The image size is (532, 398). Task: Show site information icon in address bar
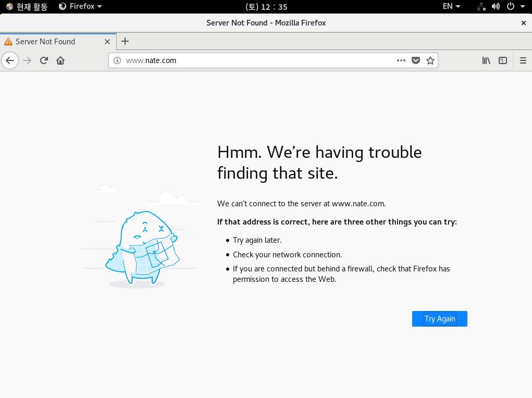tap(117, 60)
